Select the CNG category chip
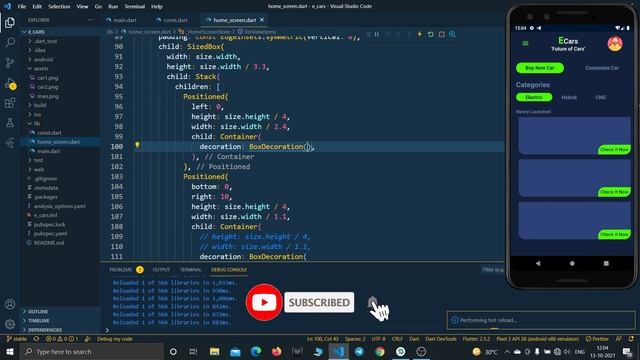This screenshot has width=640, height=360. pos(600,97)
